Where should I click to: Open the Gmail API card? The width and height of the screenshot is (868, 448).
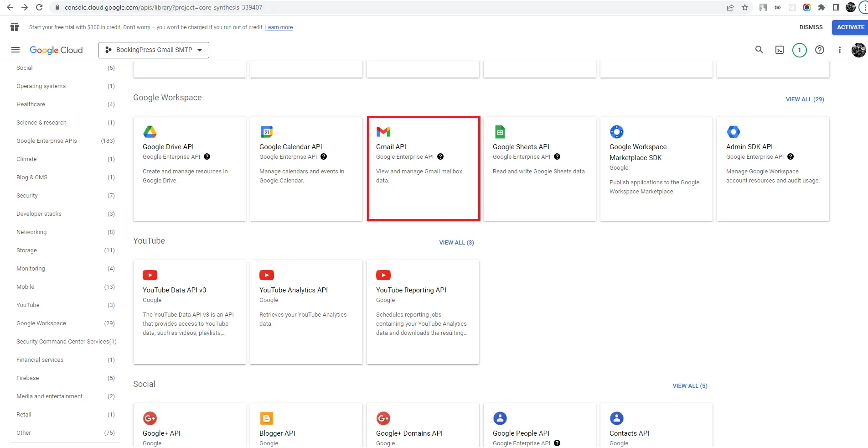tap(423, 169)
